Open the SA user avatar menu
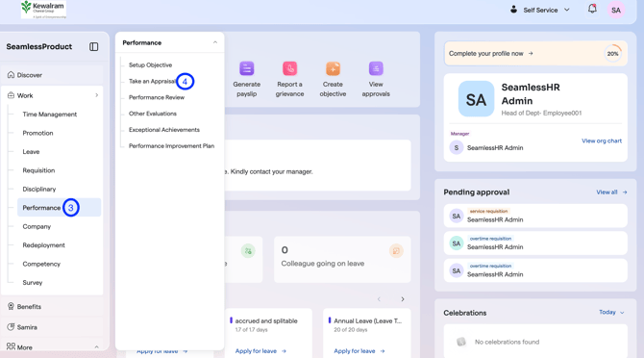Image resolution: width=644 pixels, height=358 pixels. tap(616, 10)
